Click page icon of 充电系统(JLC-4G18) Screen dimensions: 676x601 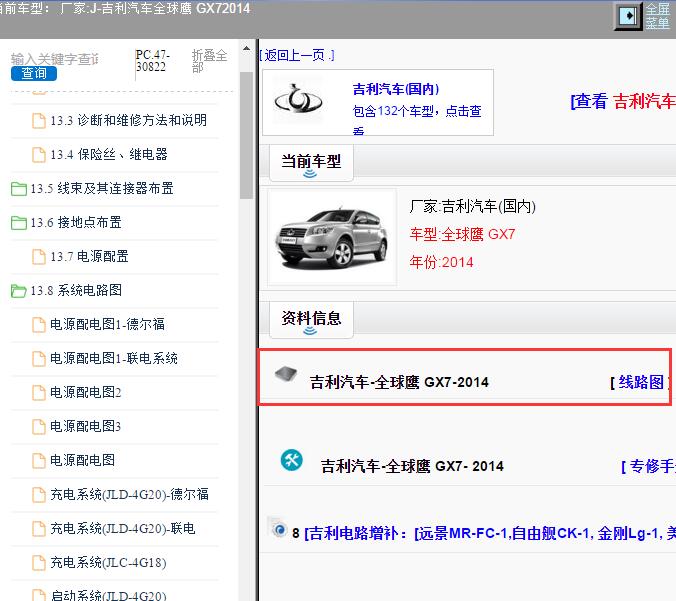point(39,563)
